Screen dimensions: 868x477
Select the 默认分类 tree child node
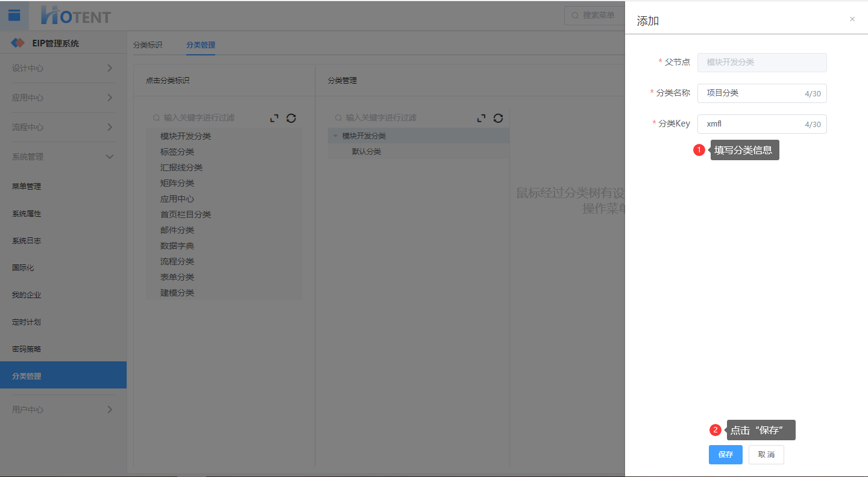(x=366, y=152)
